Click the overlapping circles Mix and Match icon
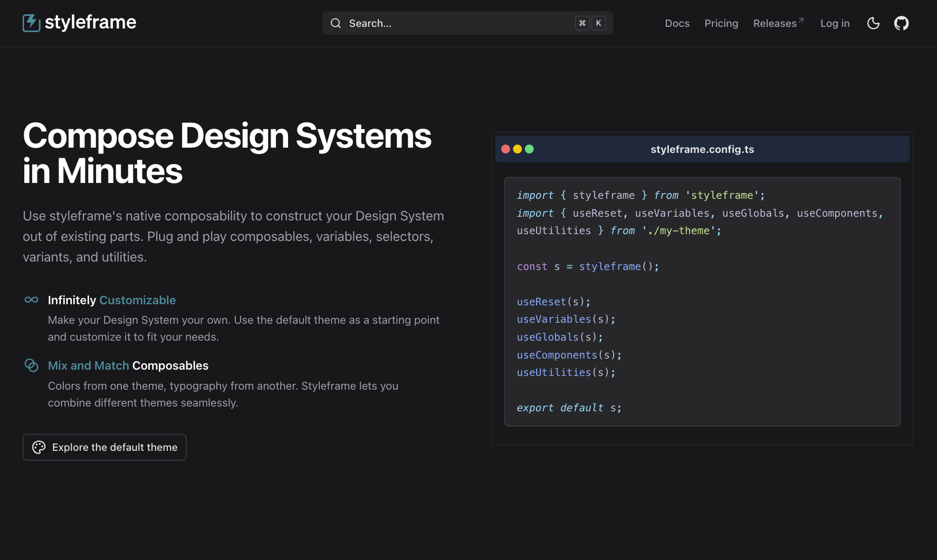937x560 pixels. click(x=31, y=365)
